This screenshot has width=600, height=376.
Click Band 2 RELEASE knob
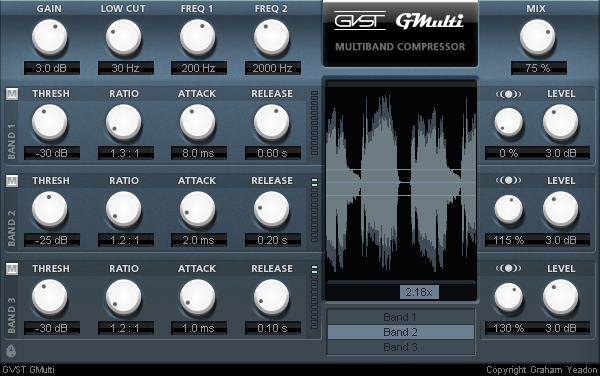[272, 209]
